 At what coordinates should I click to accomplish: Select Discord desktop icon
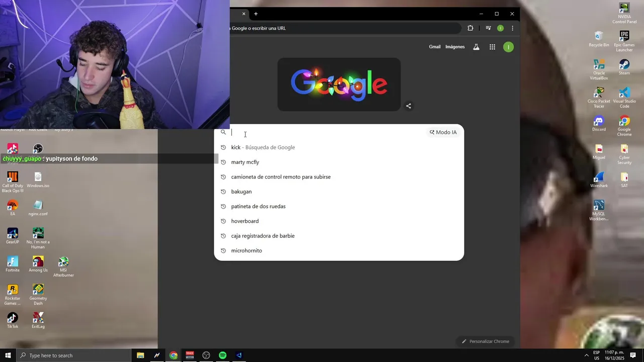coord(599,123)
